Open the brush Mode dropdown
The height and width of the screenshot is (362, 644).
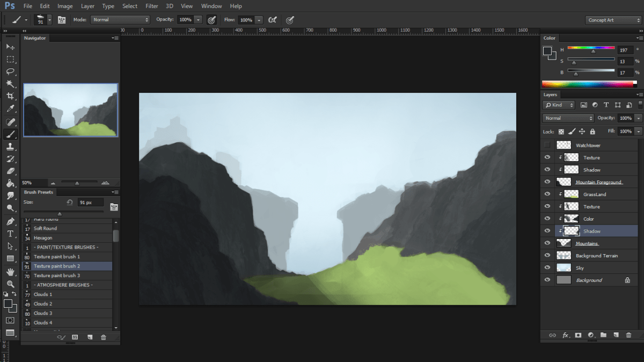pos(120,20)
